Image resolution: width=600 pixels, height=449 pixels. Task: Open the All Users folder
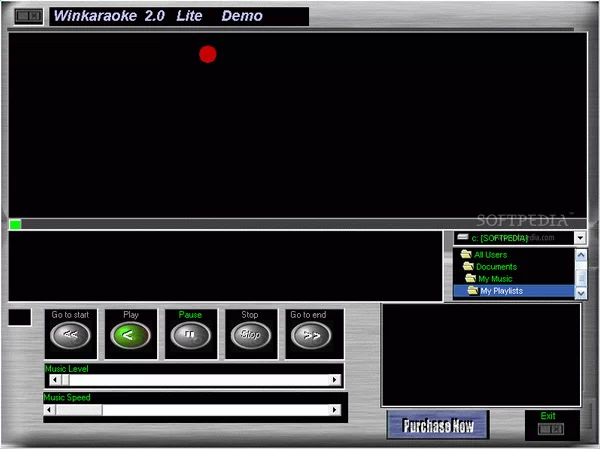click(x=491, y=255)
